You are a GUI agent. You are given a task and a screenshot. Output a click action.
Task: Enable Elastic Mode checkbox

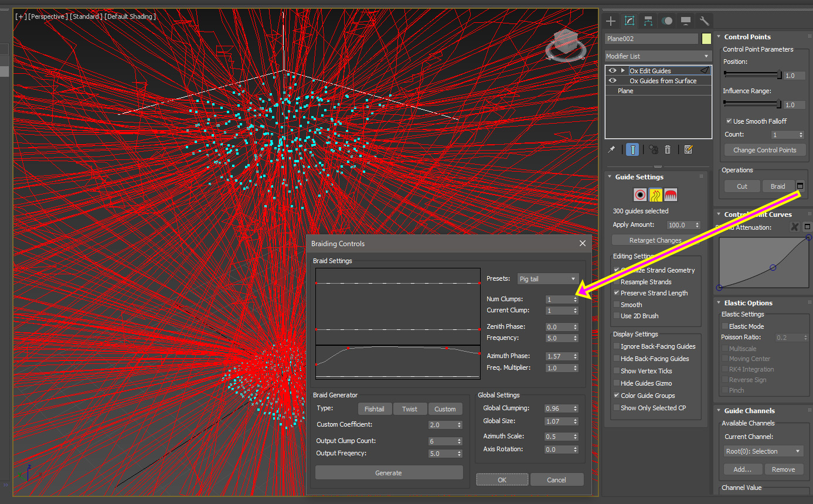tap(725, 326)
